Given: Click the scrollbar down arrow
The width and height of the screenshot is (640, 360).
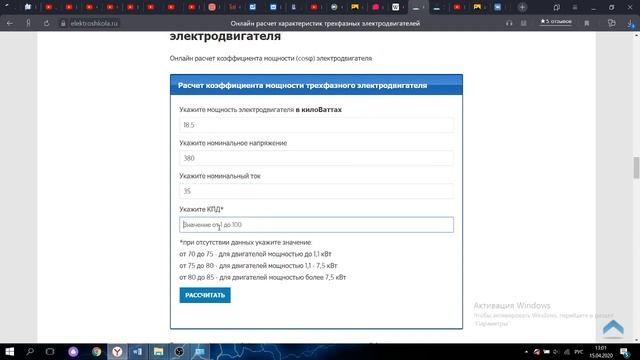Looking at the screenshot, I should coord(636,340).
